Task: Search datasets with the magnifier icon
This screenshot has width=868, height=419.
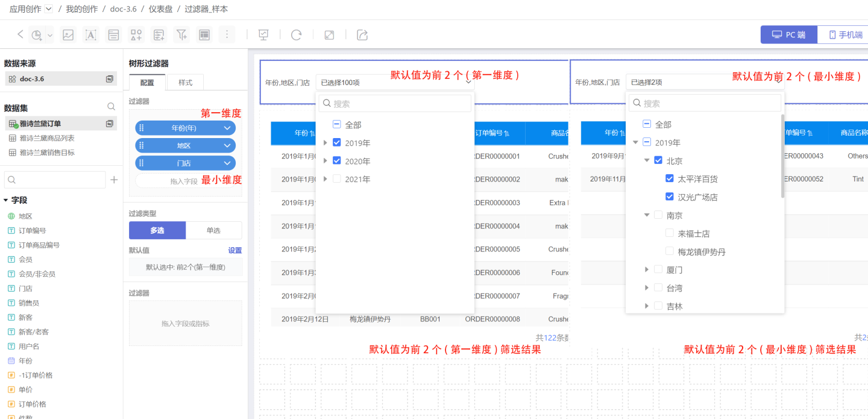Action: 111,107
